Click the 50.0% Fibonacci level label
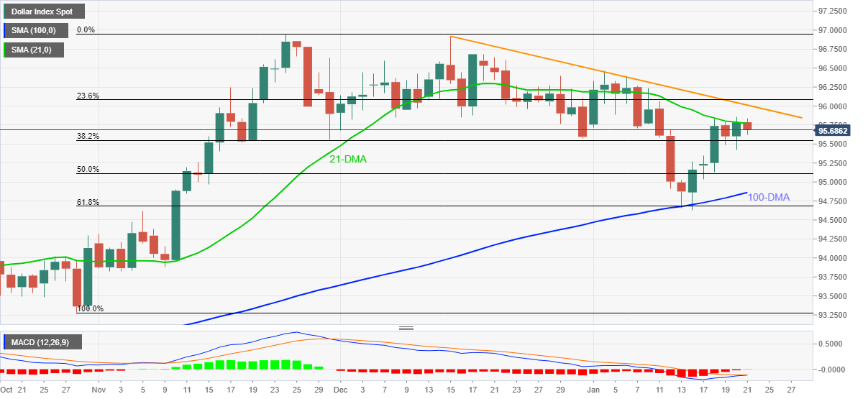868x399 pixels. point(88,170)
